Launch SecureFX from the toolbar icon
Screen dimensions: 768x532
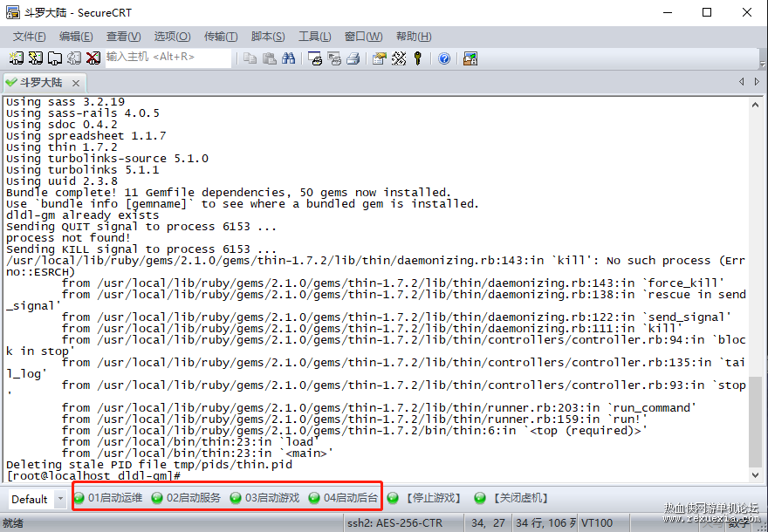pos(470,58)
